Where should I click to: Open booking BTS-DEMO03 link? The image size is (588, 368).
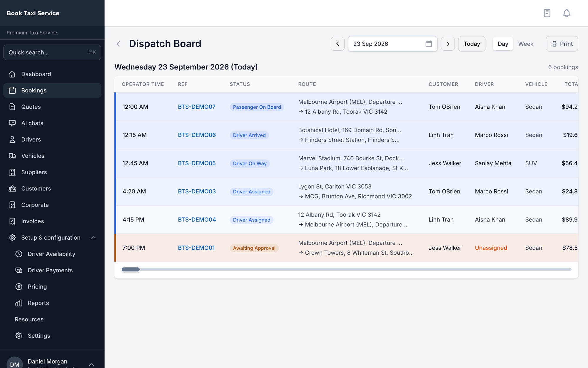pyautogui.click(x=197, y=191)
